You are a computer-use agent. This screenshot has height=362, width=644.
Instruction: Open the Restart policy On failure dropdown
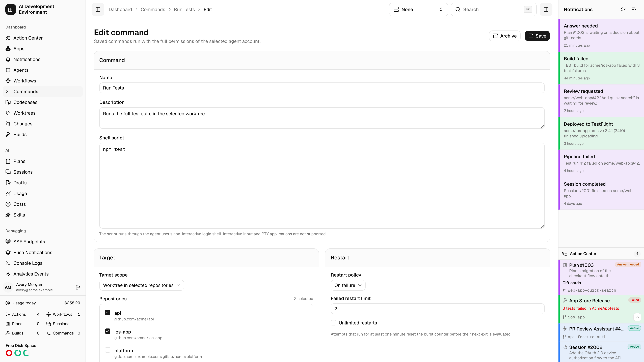click(x=348, y=285)
